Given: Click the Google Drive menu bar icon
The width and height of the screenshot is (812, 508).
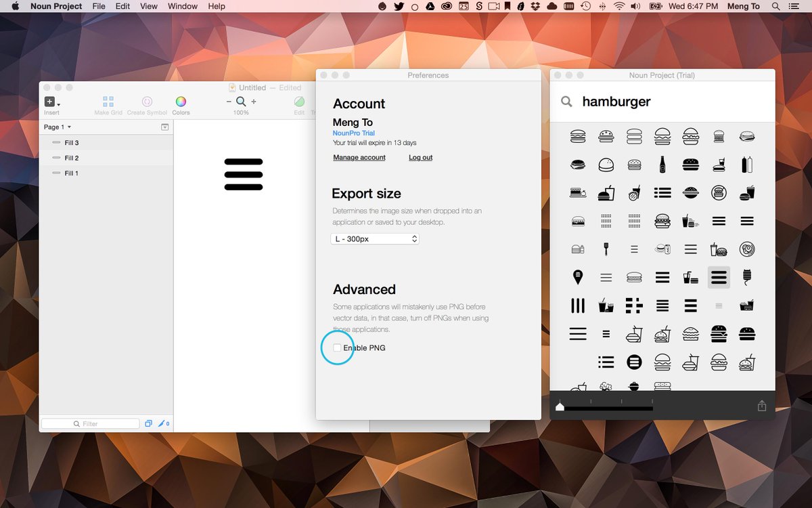Looking at the screenshot, I should 430,6.
